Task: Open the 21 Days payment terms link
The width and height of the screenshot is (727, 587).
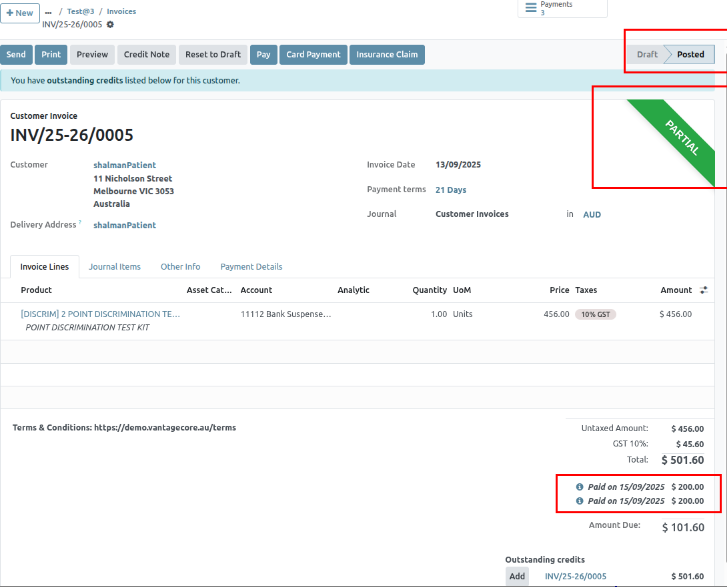Action: tap(450, 189)
